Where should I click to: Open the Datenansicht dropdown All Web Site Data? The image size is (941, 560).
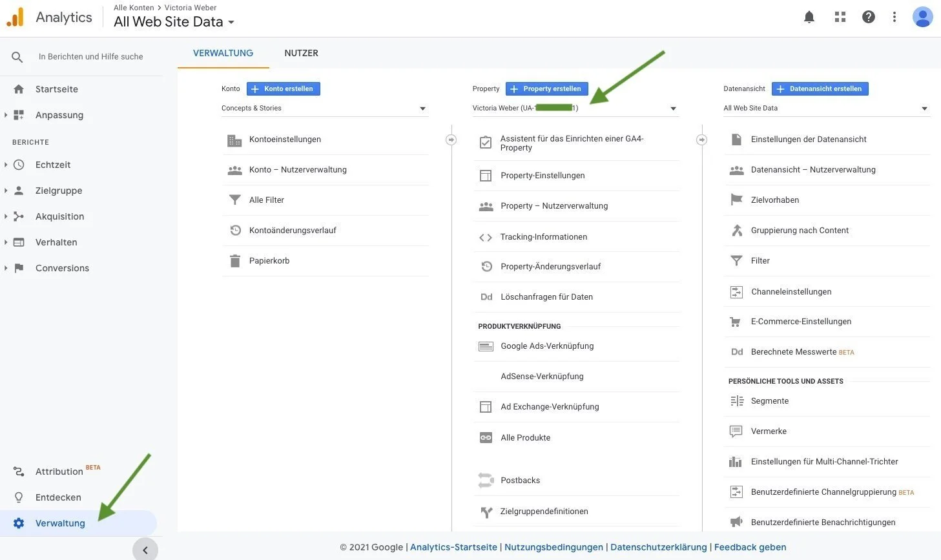[x=826, y=109]
